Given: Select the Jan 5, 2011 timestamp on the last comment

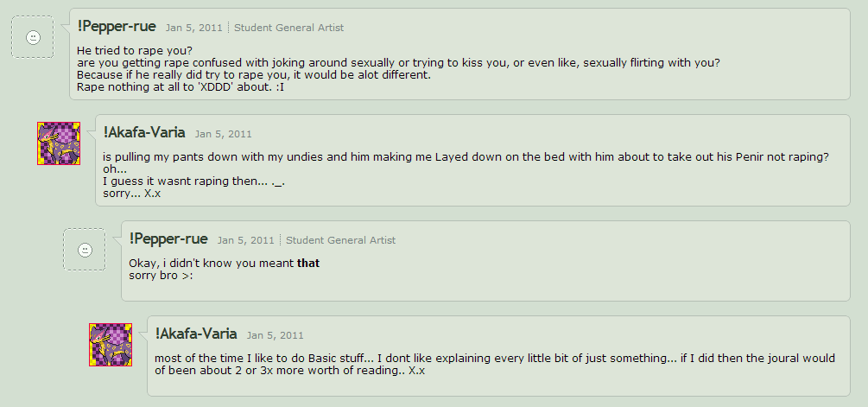Looking at the screenshot, I should pyautogui.click(x=276, y=334).
